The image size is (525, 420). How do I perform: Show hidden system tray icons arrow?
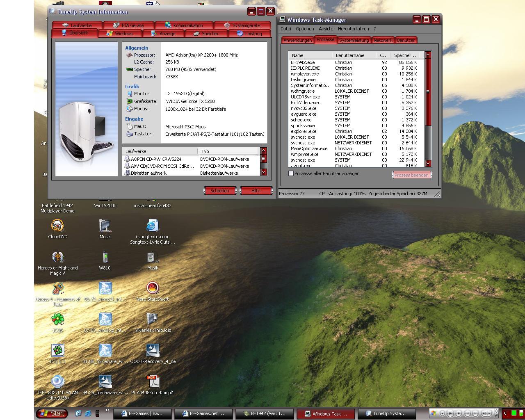coord(505,413)
